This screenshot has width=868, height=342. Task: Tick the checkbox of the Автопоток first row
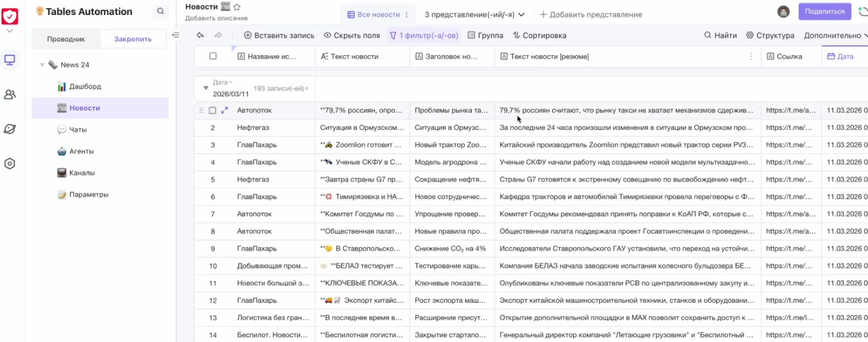(x=213, y=110)
